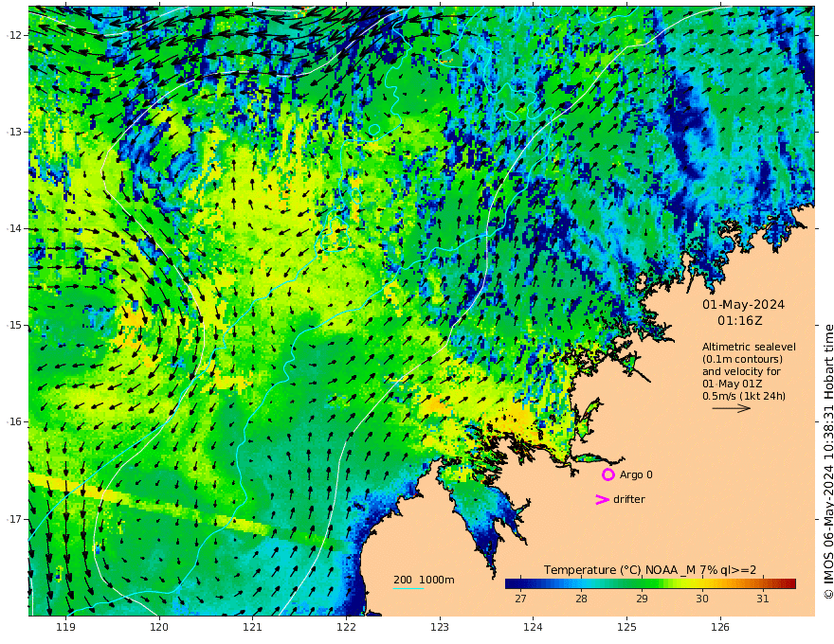Click the magenta Argo 0 circle marker
Screen dimensions: 834x644
(607, 474)
